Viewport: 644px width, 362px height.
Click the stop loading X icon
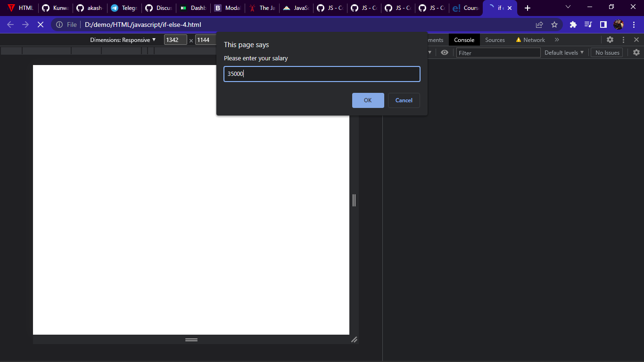tap(41, 25)
